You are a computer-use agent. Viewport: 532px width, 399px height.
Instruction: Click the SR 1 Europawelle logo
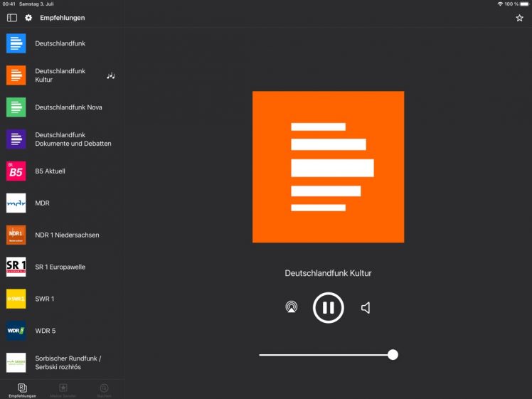[16, 267]
